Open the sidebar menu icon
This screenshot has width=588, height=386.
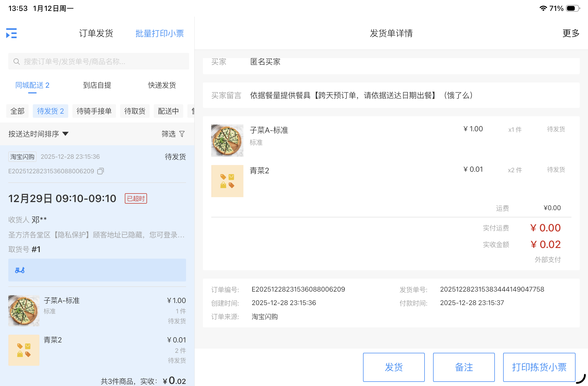11,33
